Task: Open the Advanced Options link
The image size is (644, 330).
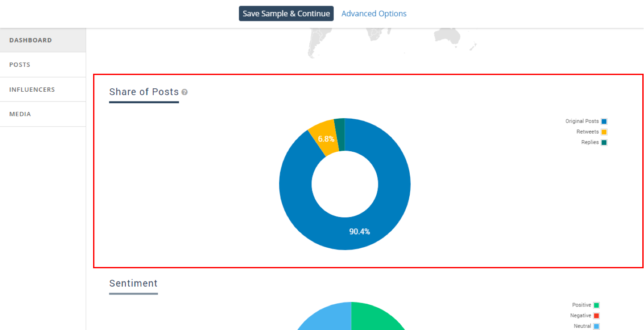Action: point(374,14)
